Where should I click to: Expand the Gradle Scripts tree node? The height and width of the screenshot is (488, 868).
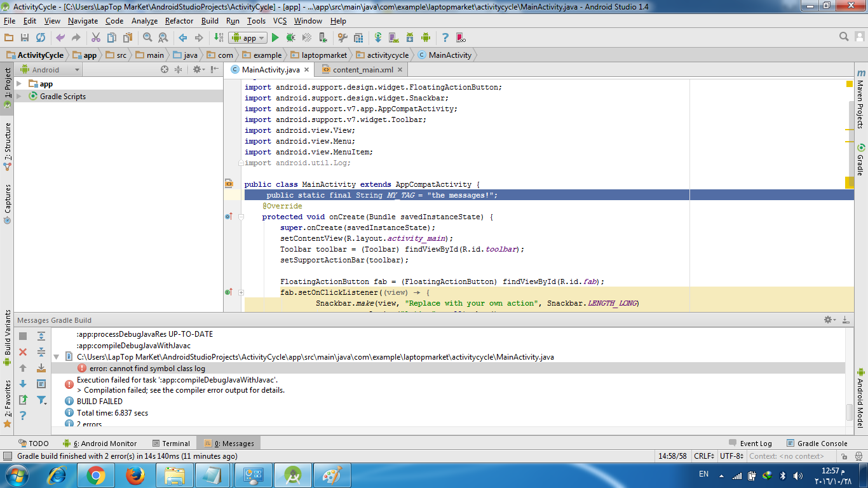click(x=19, y=96)
